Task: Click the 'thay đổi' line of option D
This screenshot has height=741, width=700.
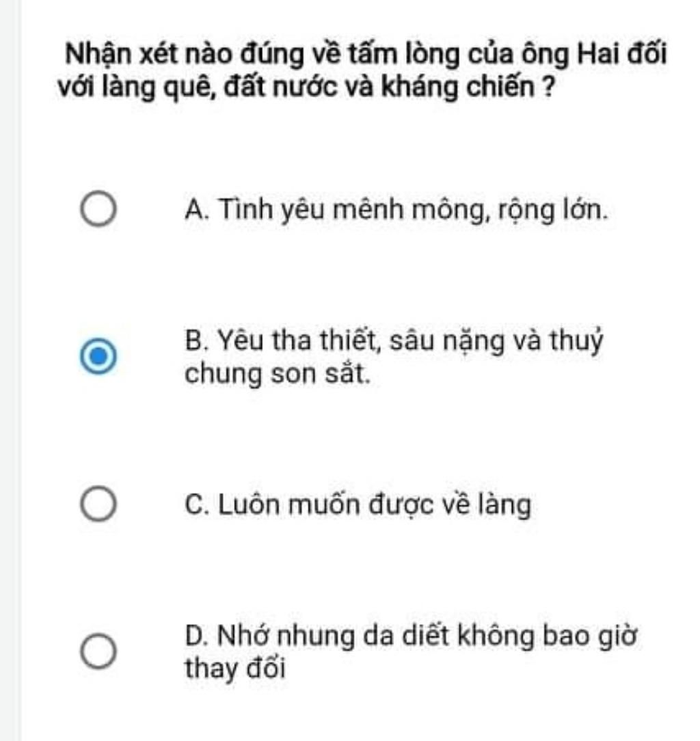Action: coord(234,669)
